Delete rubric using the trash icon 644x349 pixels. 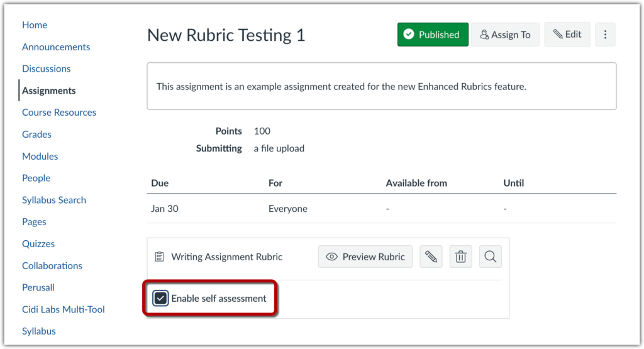point(460,257)
